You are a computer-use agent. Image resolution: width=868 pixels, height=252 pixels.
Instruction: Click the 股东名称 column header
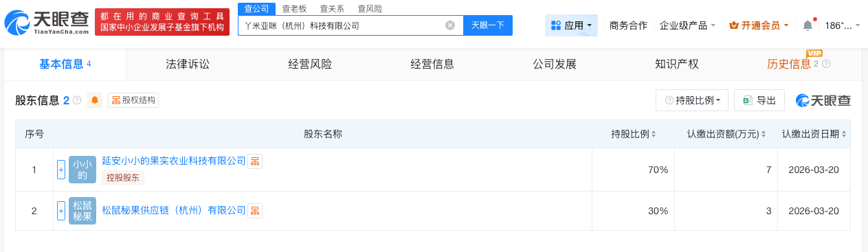pos(323,134)
